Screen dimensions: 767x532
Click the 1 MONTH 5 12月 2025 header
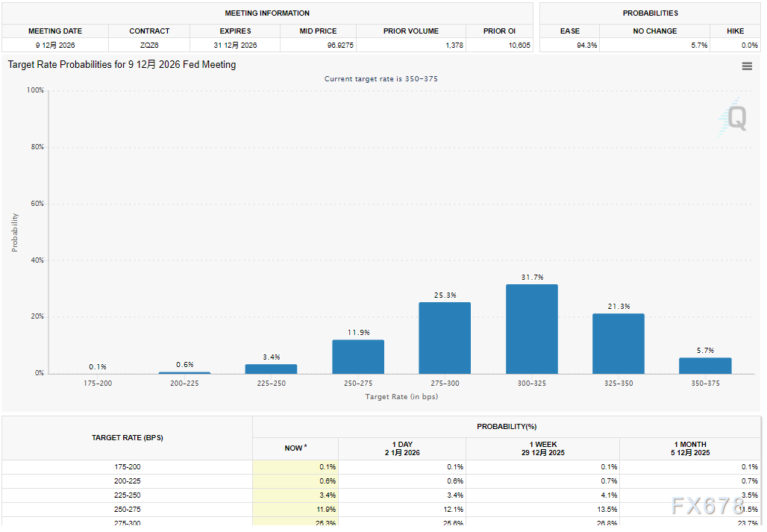pos(689,448)
